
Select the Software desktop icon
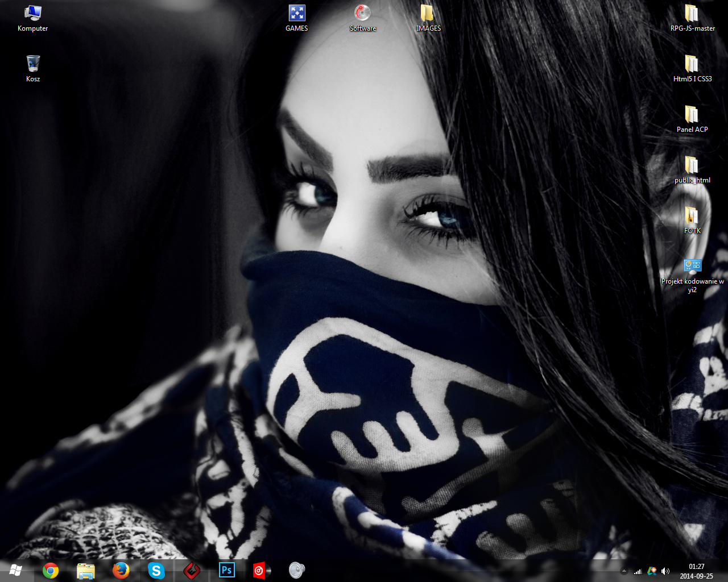(x=363, y=18)
